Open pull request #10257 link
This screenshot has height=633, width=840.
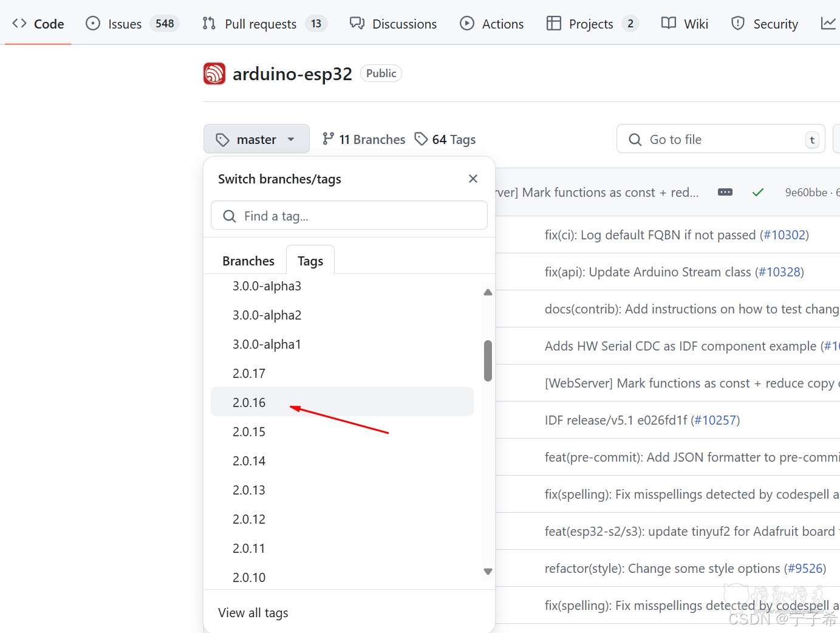[715, 420]
